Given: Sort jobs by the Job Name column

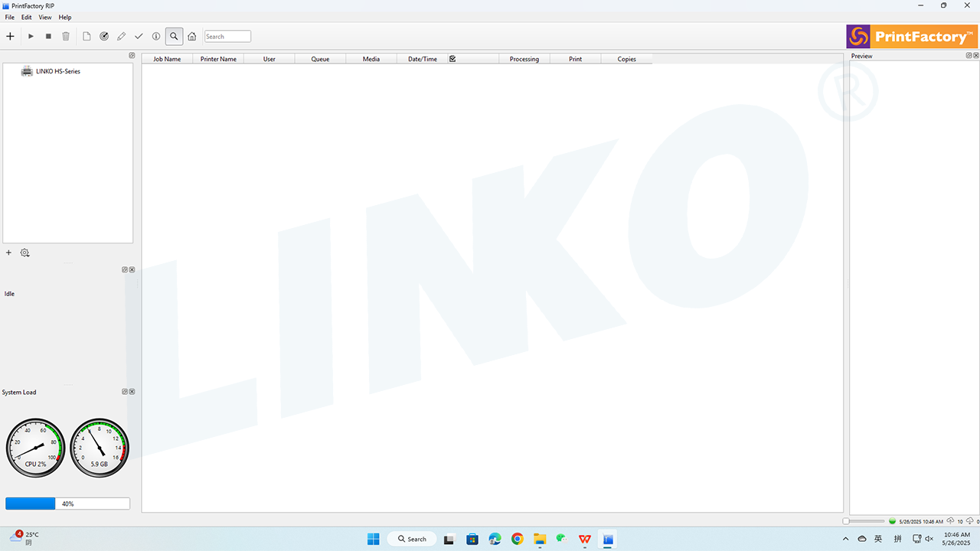Looking at the screenshot, I should tap(167, 59).
